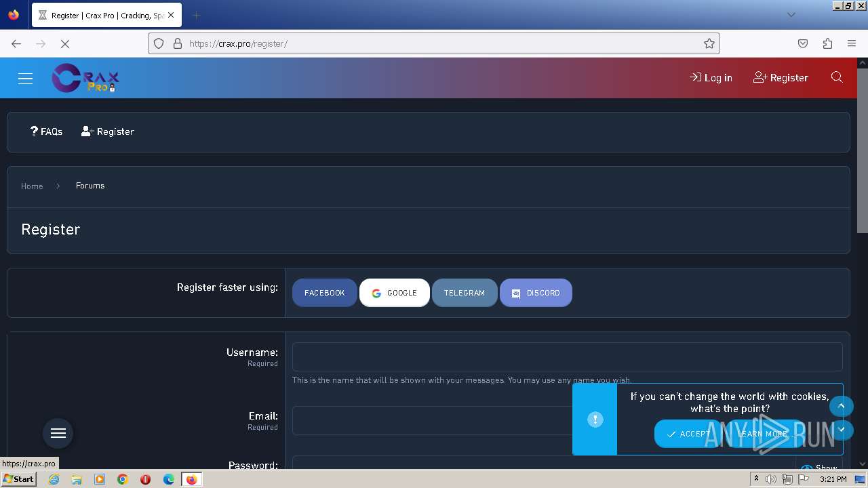Screen dimensions: 868x488
Task: Open the Windows Start menu
Action: click(x=18, y=479)
